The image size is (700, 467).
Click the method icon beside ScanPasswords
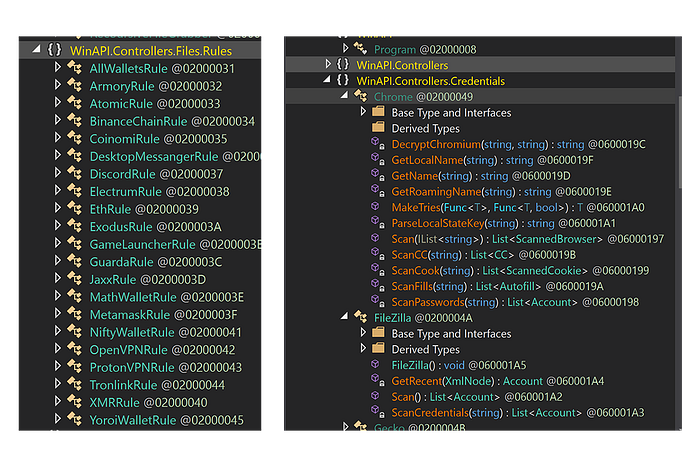(x=378, y=301)
